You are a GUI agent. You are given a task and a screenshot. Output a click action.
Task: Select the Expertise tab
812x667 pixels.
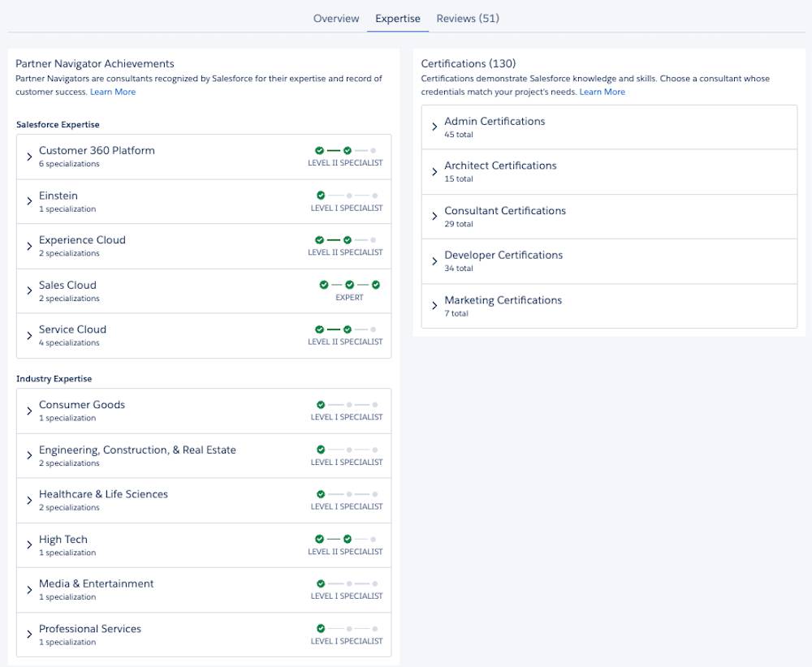click(x=398, y=19)
